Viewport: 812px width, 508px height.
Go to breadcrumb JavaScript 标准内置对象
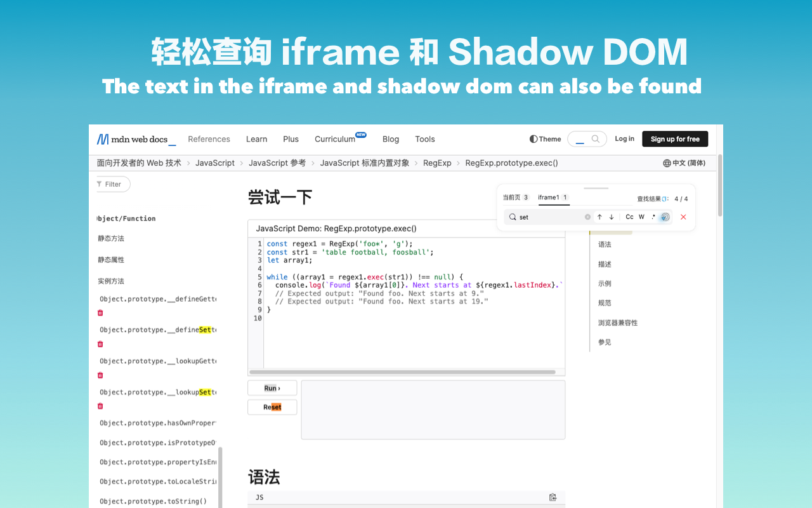[x=365, y=163]
